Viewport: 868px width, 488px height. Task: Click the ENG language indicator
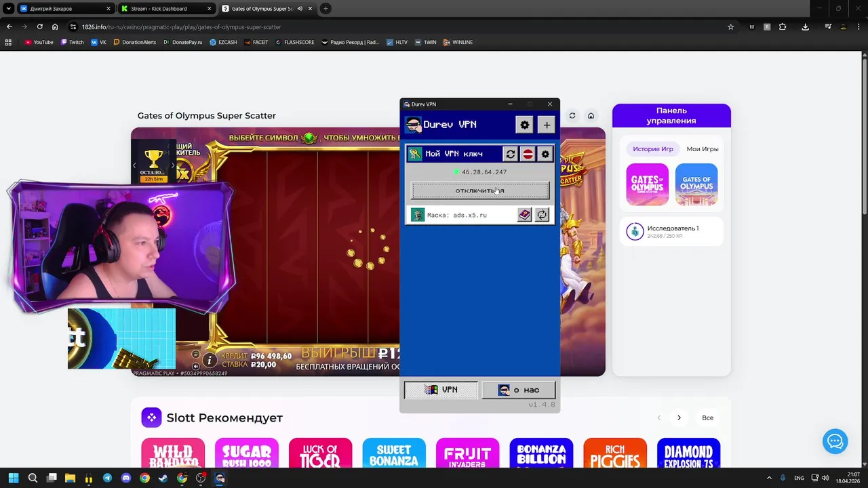800,478
